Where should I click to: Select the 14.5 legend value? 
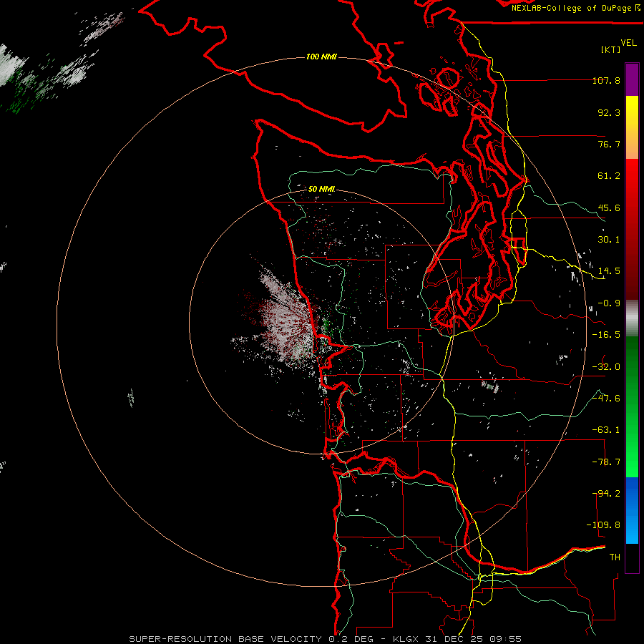(x=609, y=271)
